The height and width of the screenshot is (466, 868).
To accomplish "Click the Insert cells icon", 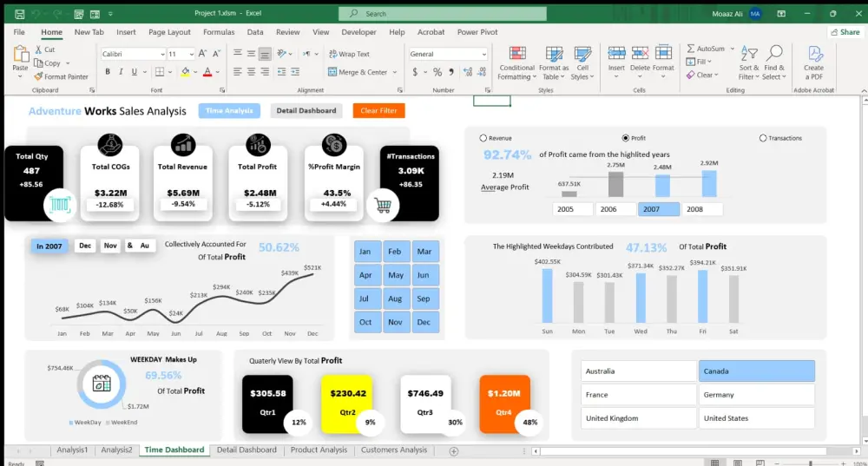I will [616, 53].
